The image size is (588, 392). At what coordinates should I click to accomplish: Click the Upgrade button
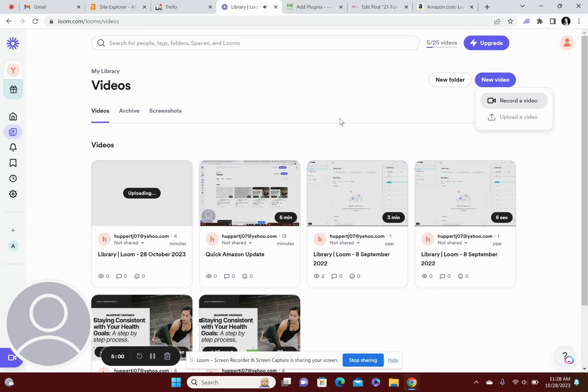tap(486, 43)
